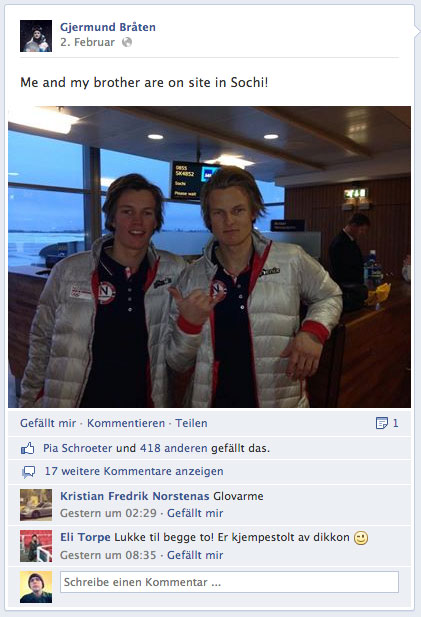Focus the Schreibe einen Kommentar field
Image resolution: width=421 pixels, height=617 pixels.
coord(229,582)
